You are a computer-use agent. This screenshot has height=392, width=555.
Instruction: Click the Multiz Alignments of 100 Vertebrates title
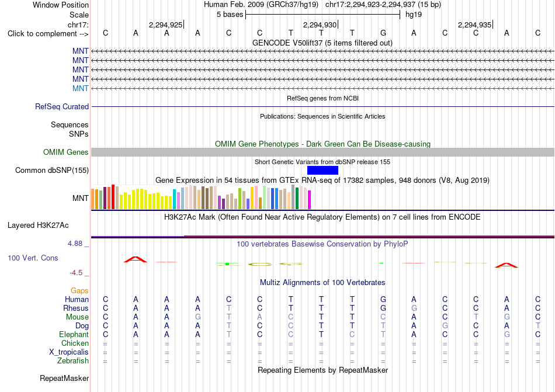point(322,282)
